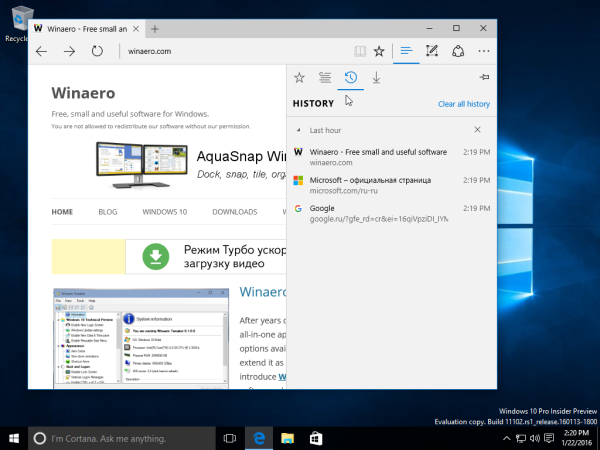
Task: Open the More actions ellipsis menu
Action: point(484,51)
